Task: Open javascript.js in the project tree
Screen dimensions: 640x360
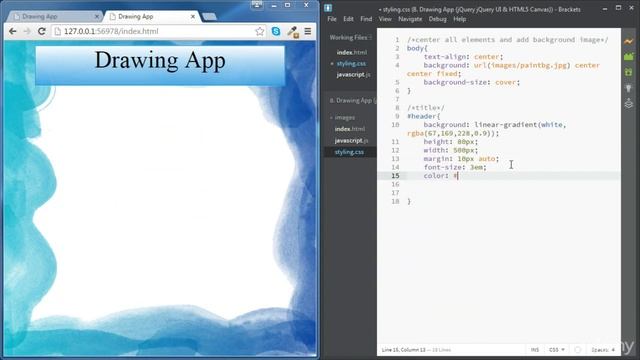Action: point(351,140)
